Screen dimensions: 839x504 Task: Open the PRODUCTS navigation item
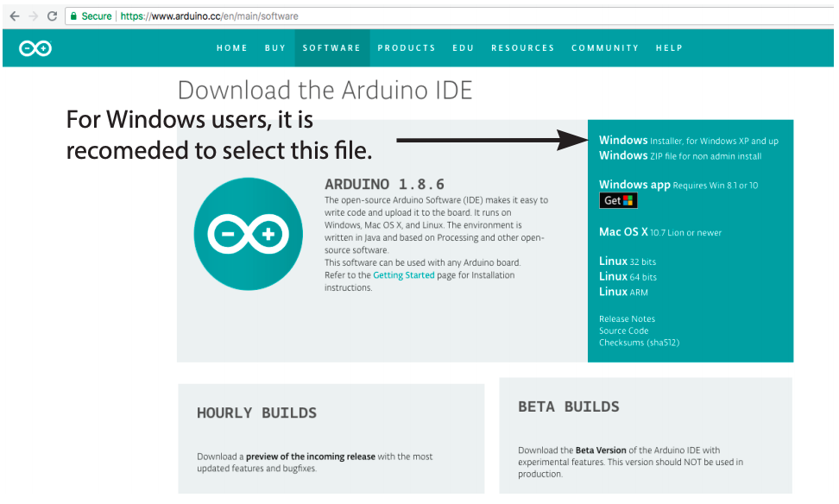coord(407,48)
